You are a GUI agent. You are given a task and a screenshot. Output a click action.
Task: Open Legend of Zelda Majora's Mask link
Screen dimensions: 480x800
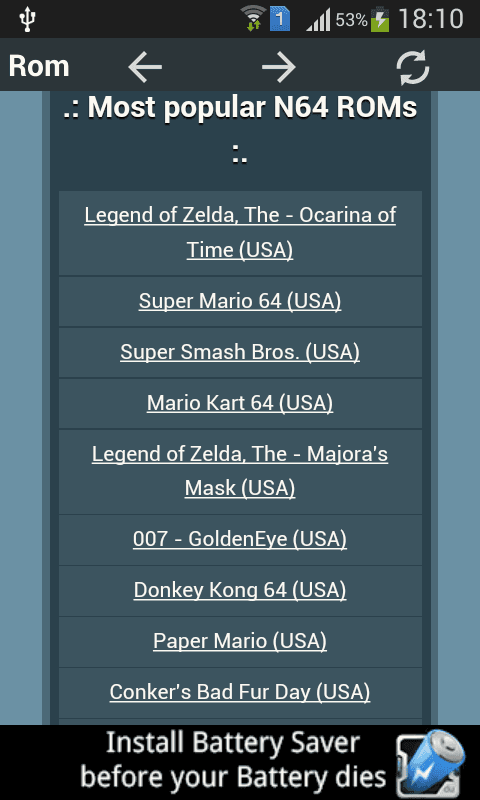click(x=240, y=471)
